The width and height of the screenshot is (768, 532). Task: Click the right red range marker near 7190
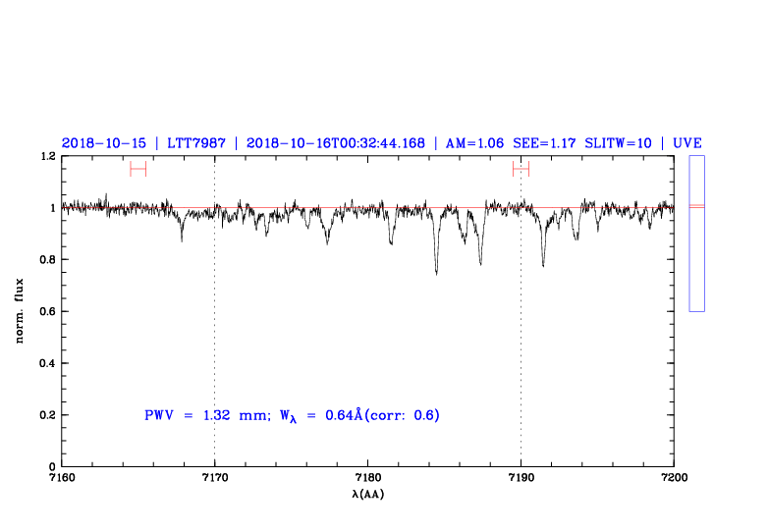(x=521, y=169)
